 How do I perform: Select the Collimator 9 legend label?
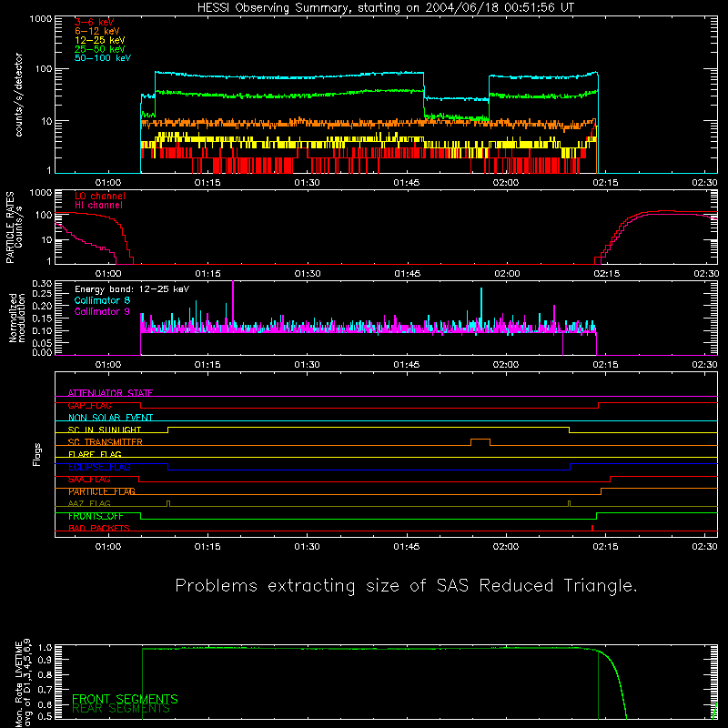[x=102, y=311]
